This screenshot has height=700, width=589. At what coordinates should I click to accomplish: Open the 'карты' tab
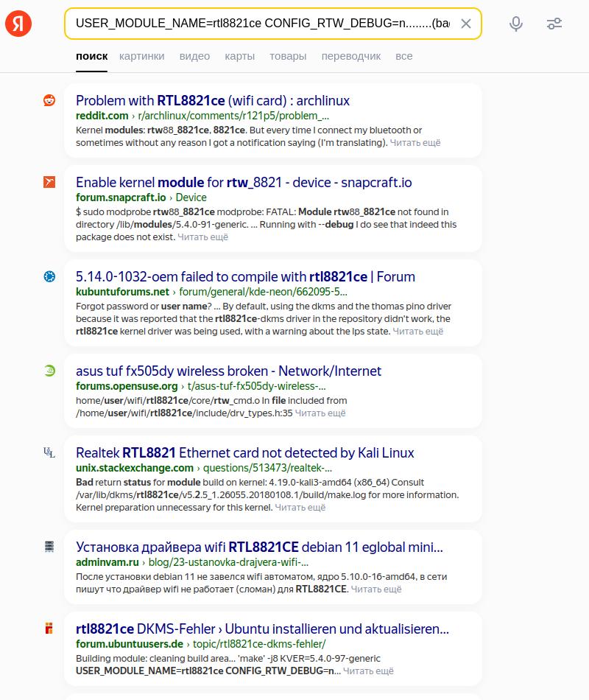tap(239, 56)
